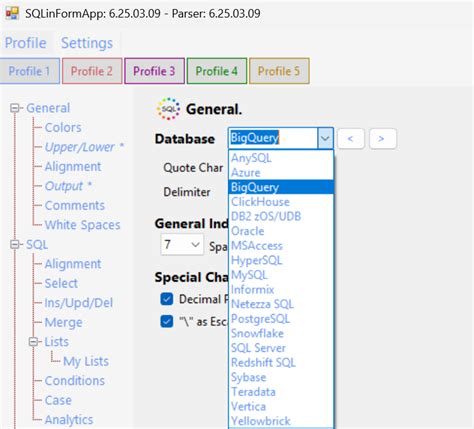This screenshot has height=429, width=474.
Task: Open Conditions settings in tree
Action: 75,381
